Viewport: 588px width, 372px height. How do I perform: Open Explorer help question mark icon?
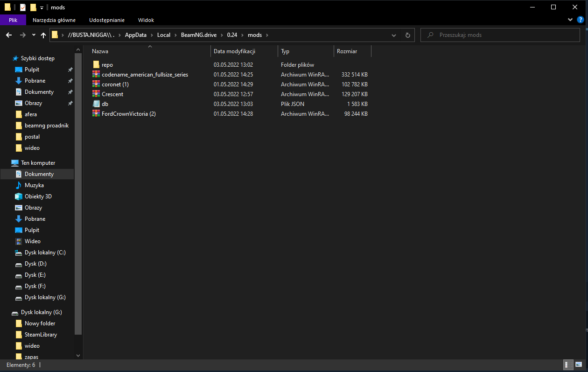pos(580,20)
